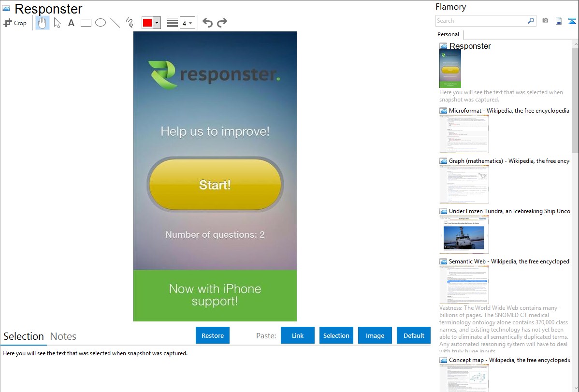Click the Link paste button
This screenshot has width=579, height=392.
(x=298, y=335)
